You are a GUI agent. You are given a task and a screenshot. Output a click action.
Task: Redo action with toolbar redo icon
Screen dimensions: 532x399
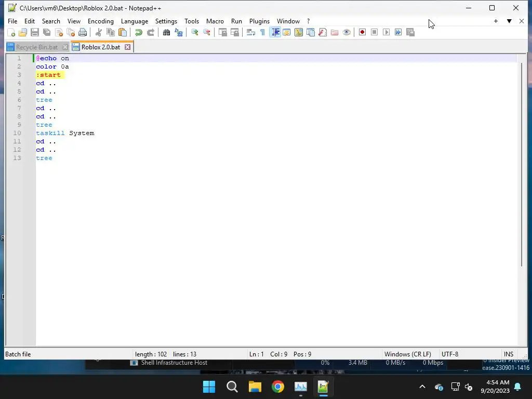click(150, 32)
